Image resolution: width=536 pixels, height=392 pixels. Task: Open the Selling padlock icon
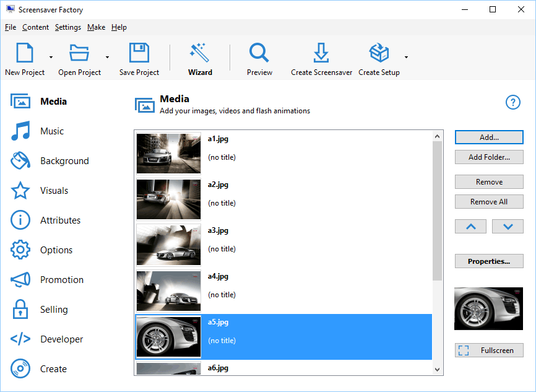20,310
